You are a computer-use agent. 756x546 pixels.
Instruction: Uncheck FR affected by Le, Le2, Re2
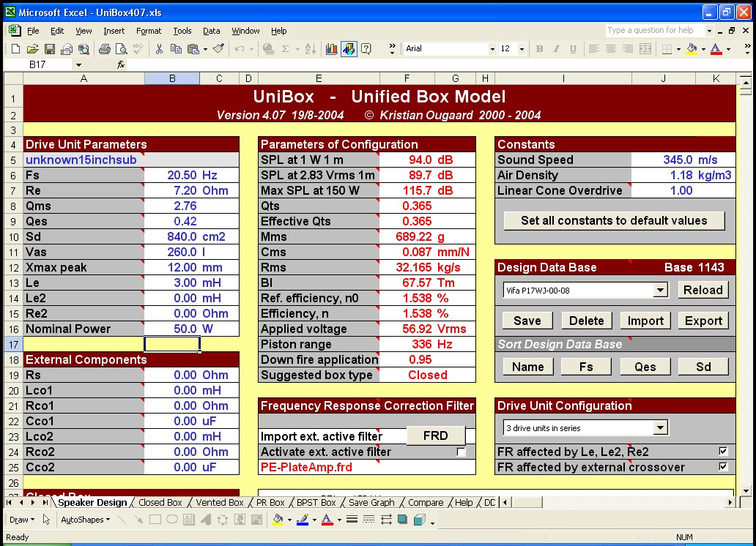(723, 451)
